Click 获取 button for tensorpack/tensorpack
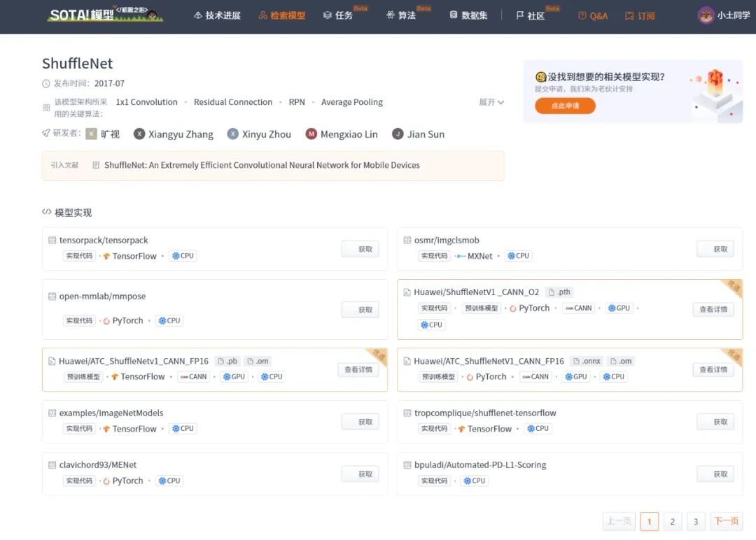Image resolution: width=756 pixels, height=540 pixels. (360, 249)
